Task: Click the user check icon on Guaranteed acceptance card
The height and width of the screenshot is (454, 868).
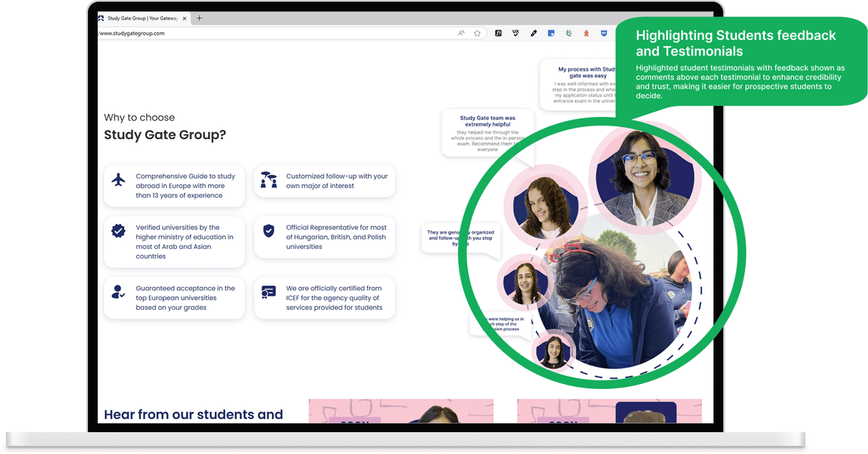Action: 119,292
